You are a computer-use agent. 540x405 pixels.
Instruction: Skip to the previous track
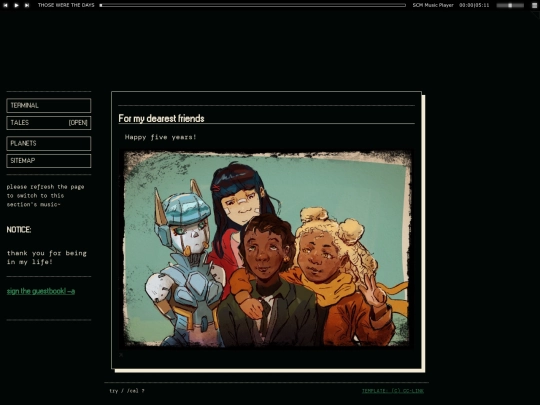[x=5, y=5]
